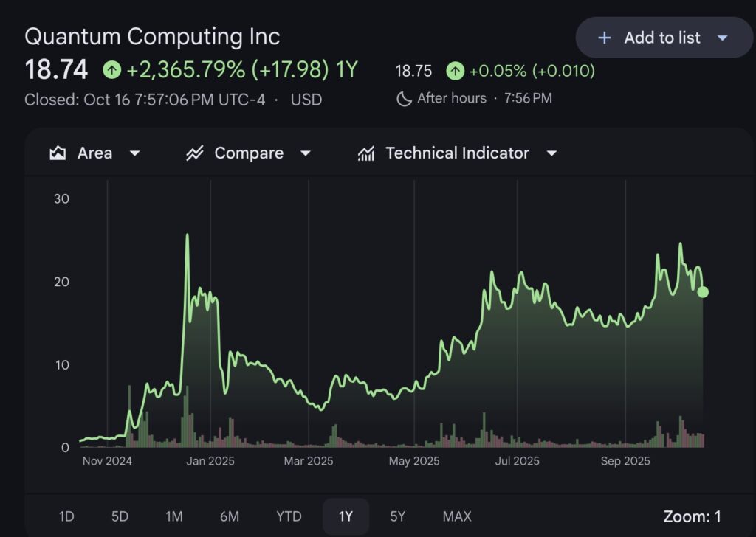The image size is (756, 537).
Task: Click the Compare lines icon
Action: 195,153
